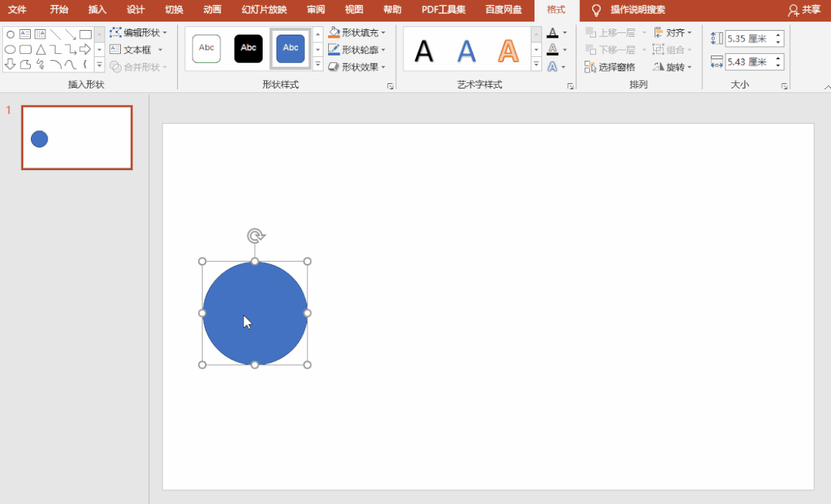Apply the orange outlined WordArt style
The width and height of the screenshot is (831, 504).
tap(508, 51)
